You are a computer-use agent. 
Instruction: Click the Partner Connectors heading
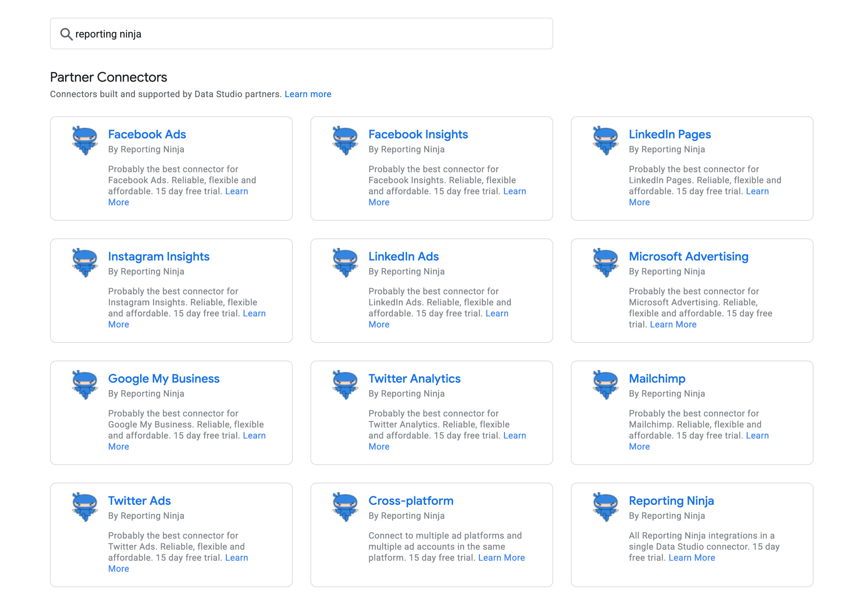[108, 77]
